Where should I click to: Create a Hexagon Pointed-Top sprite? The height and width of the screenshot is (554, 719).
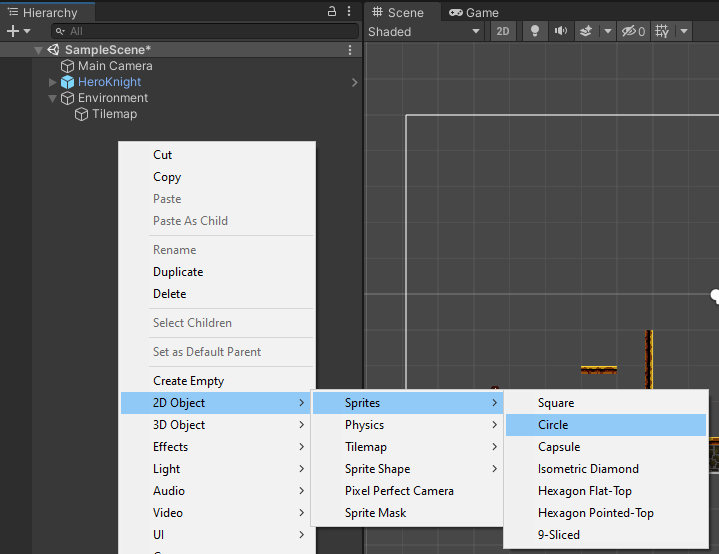606,513
